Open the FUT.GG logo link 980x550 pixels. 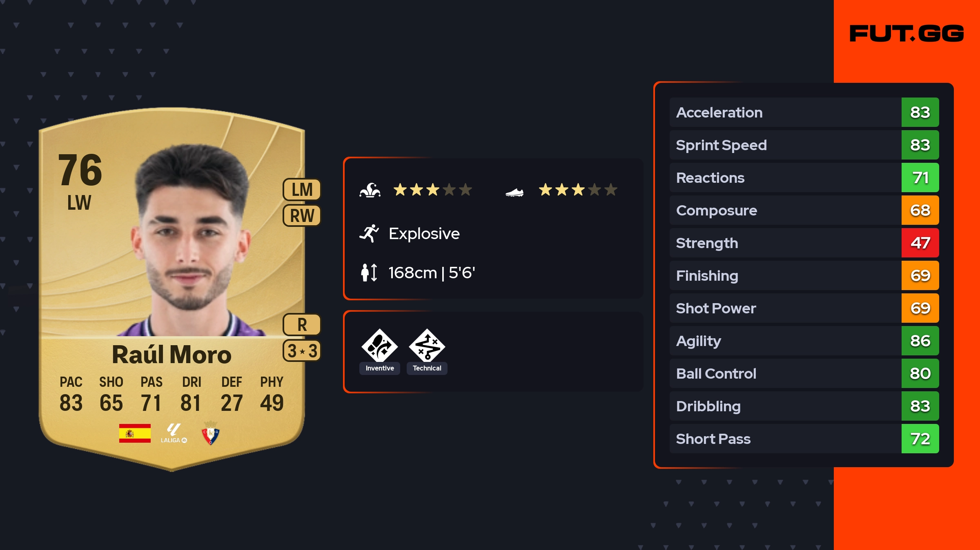click(906, 33)
